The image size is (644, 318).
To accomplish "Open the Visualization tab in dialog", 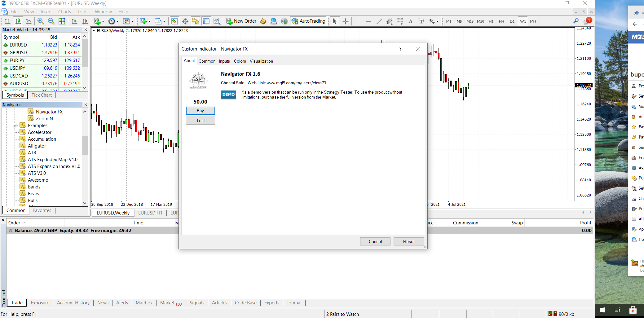I will 261,61.
